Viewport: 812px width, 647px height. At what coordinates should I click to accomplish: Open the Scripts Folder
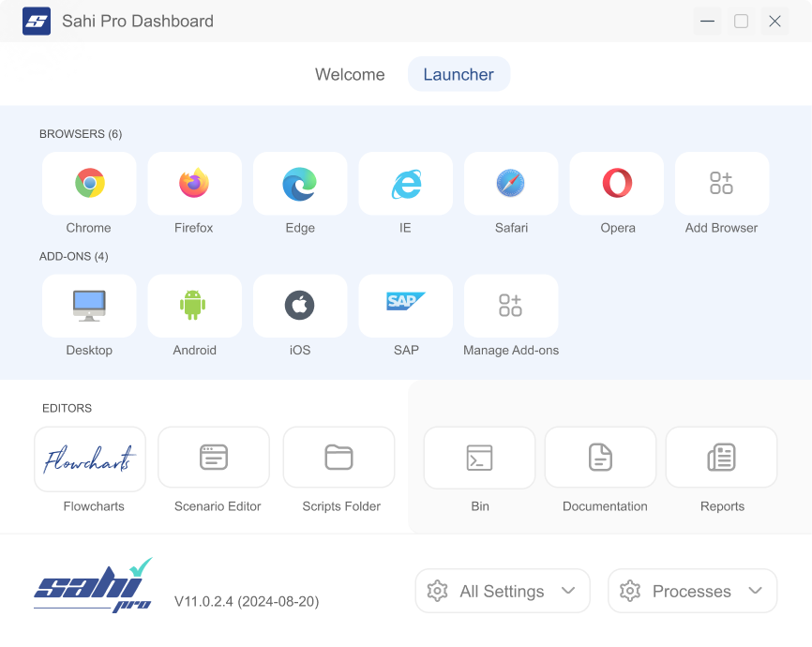[x=339, y=458]
